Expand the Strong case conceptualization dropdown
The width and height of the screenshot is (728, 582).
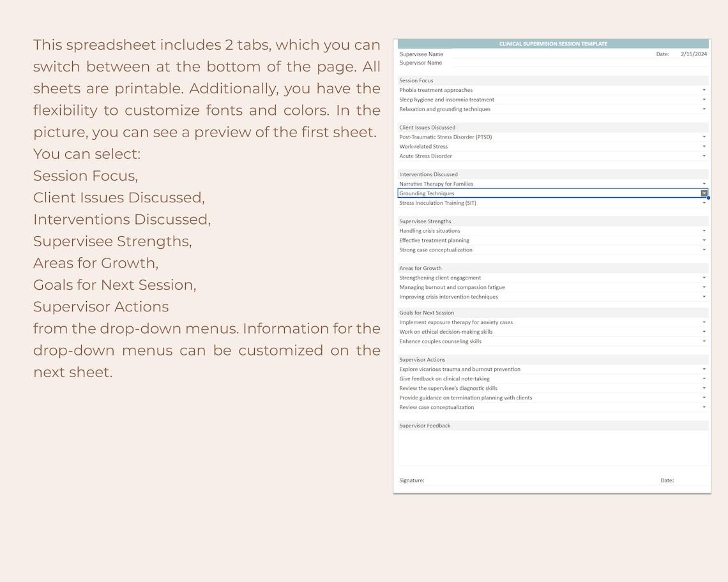704,250
